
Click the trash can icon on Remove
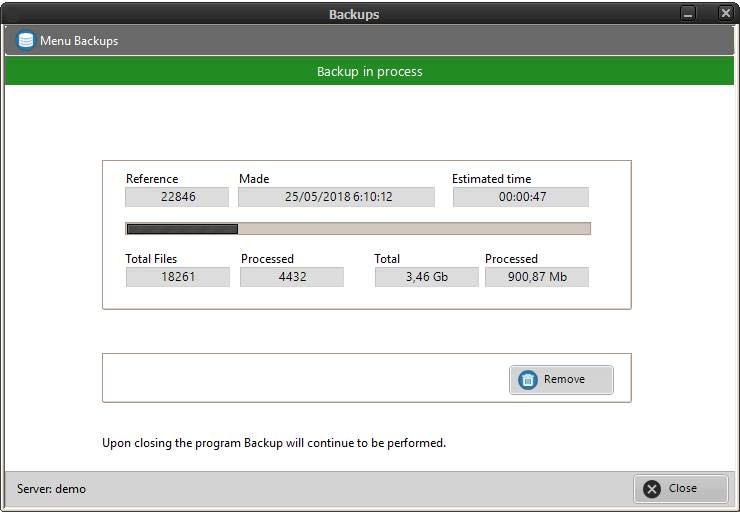click(528, 379)
